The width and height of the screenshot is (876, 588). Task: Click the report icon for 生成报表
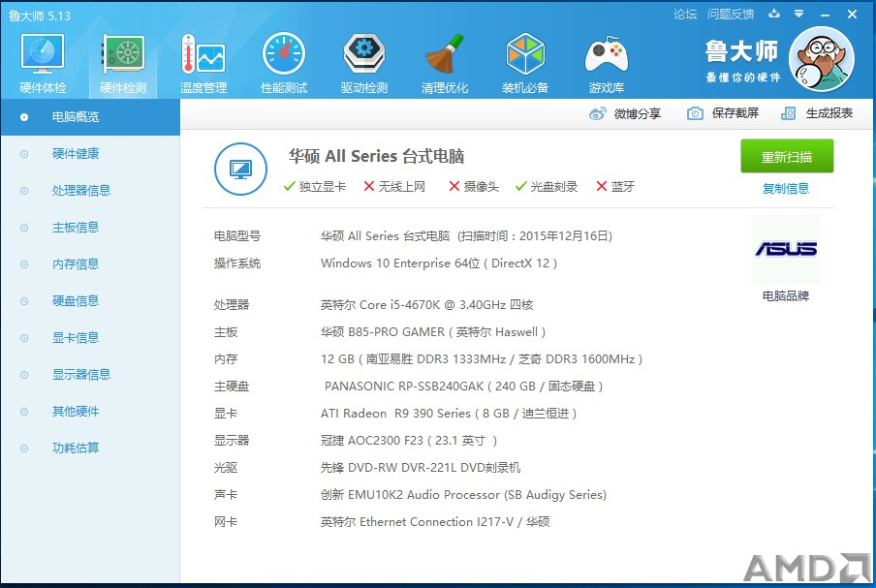(x=788, y=113)
